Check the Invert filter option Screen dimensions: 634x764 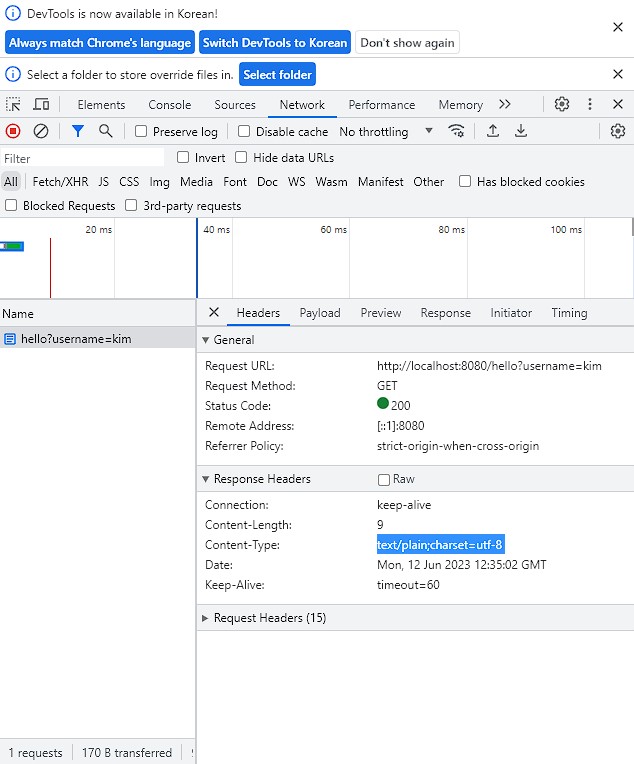pos(183,157)
